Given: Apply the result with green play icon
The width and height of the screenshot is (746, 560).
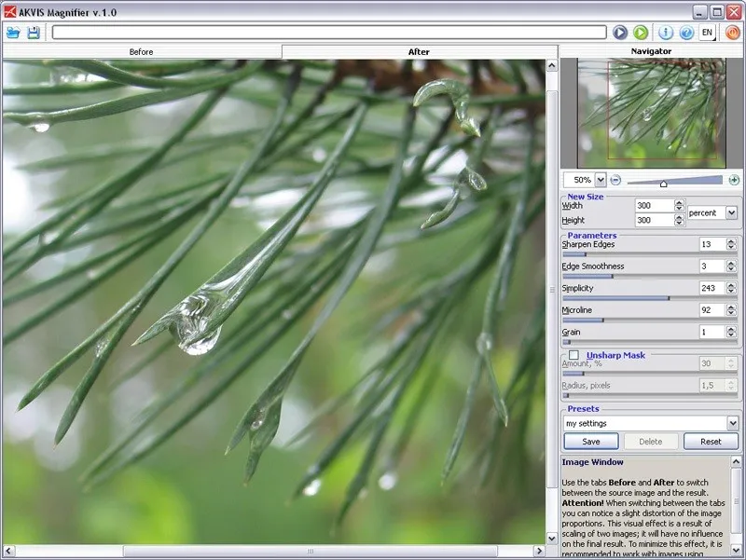Looking at the screenshot, I should pos(640,31).
